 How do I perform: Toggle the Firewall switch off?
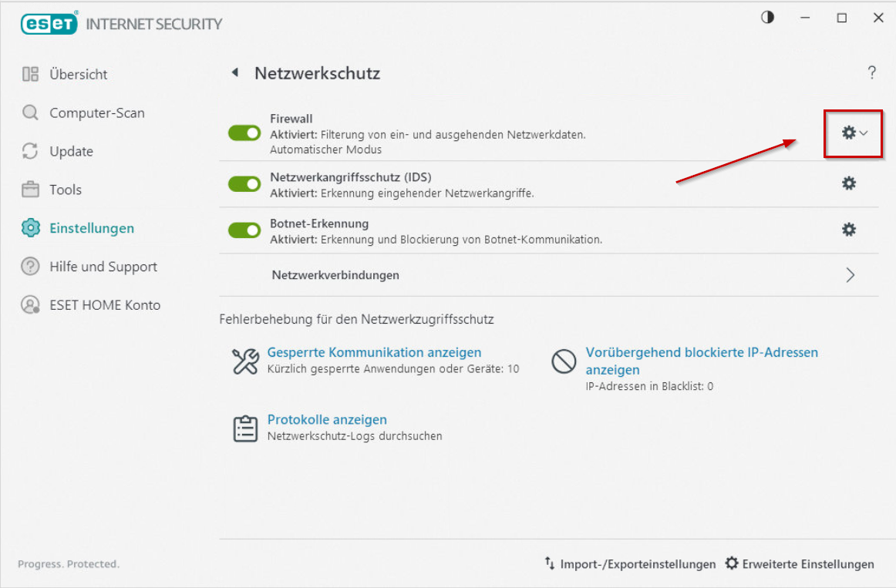(244, 133)
